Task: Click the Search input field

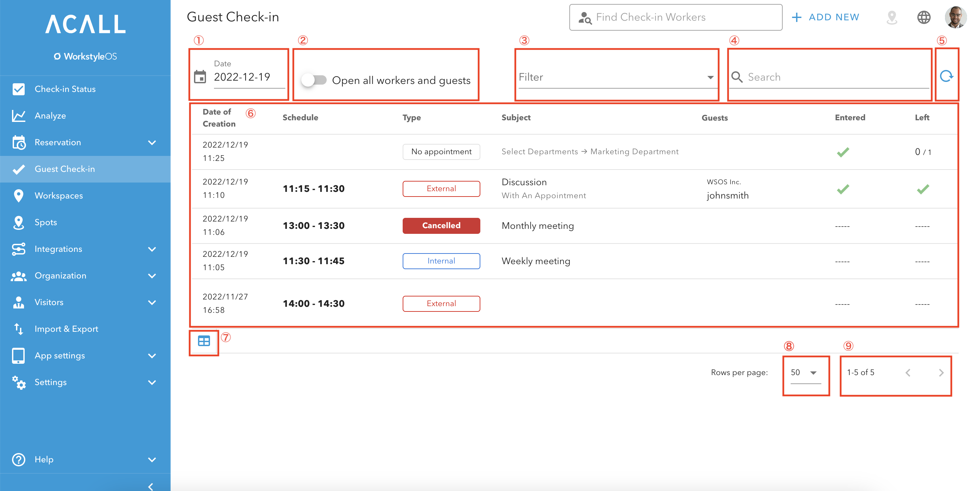Action: (x=829, y=77)
